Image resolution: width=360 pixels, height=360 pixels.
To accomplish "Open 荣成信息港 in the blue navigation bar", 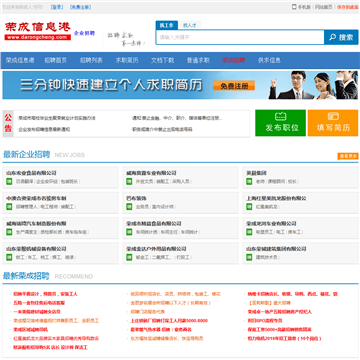I will pos(20,60).
